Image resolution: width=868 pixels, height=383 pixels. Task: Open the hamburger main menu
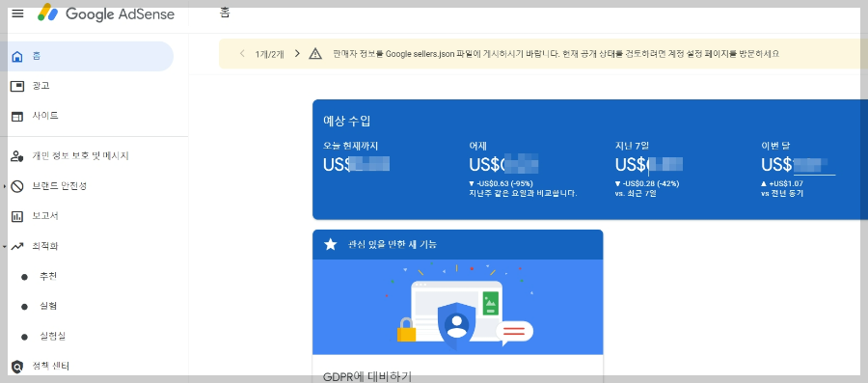pos(17,14)
